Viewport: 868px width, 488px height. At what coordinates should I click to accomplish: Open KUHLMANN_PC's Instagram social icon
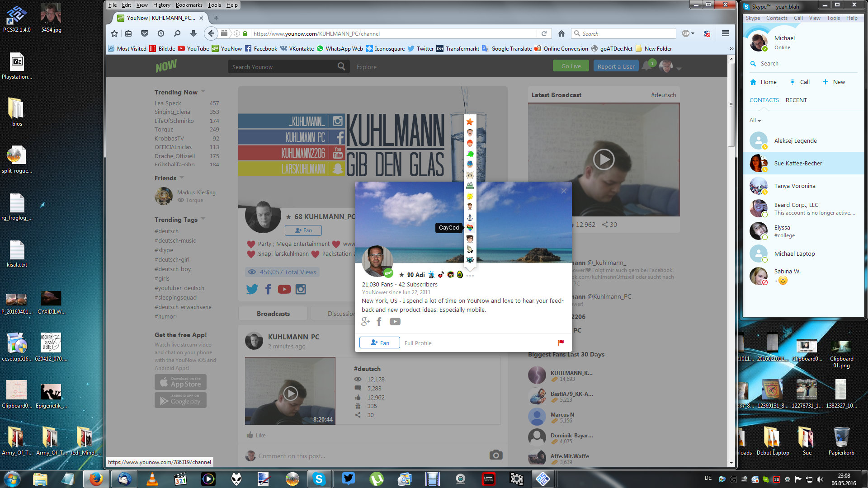click(301, 289)
